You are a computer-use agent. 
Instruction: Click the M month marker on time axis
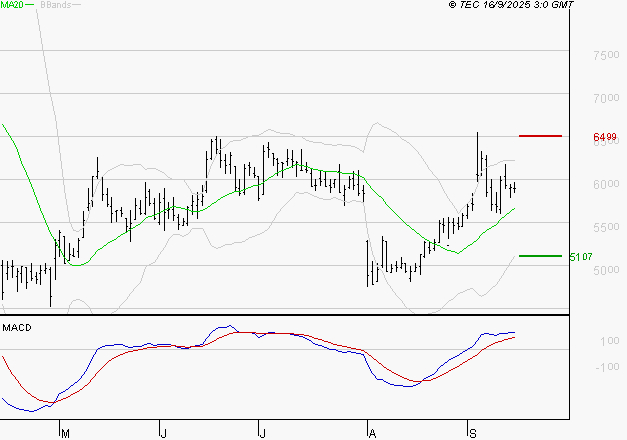pos(66,433)
